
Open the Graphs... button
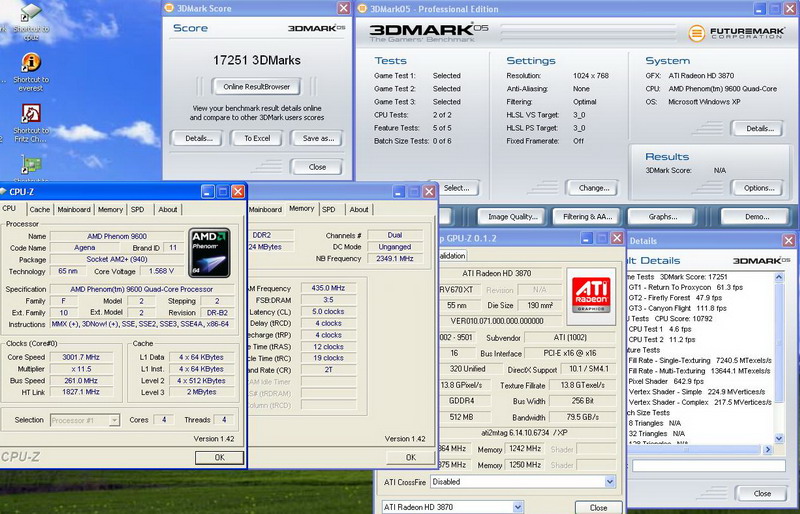(x=662, y=216)
